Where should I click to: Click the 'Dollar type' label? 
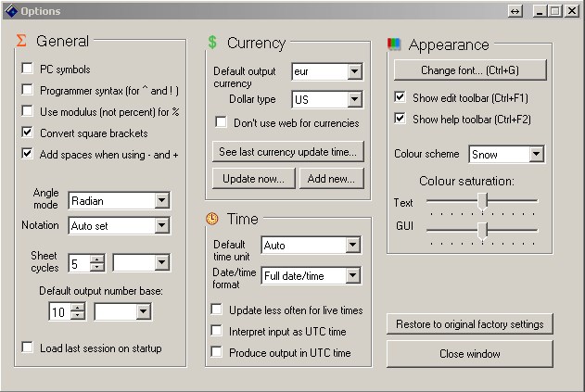coord(252,99)
